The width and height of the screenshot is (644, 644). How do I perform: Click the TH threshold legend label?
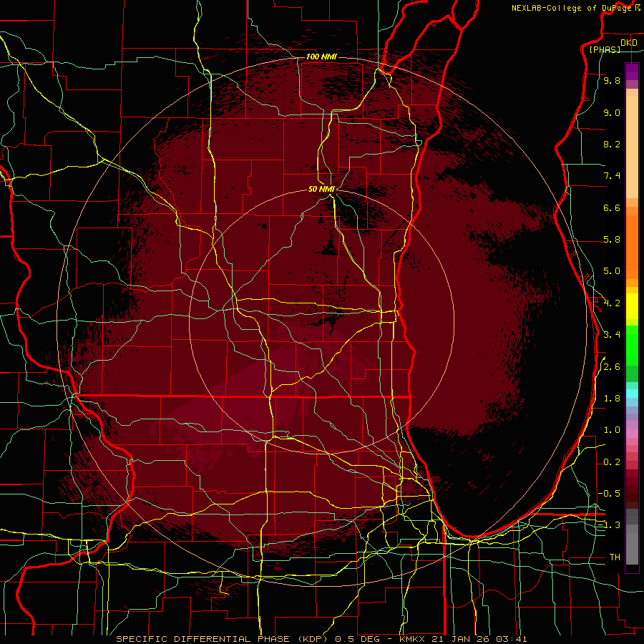tap(615, 557)
